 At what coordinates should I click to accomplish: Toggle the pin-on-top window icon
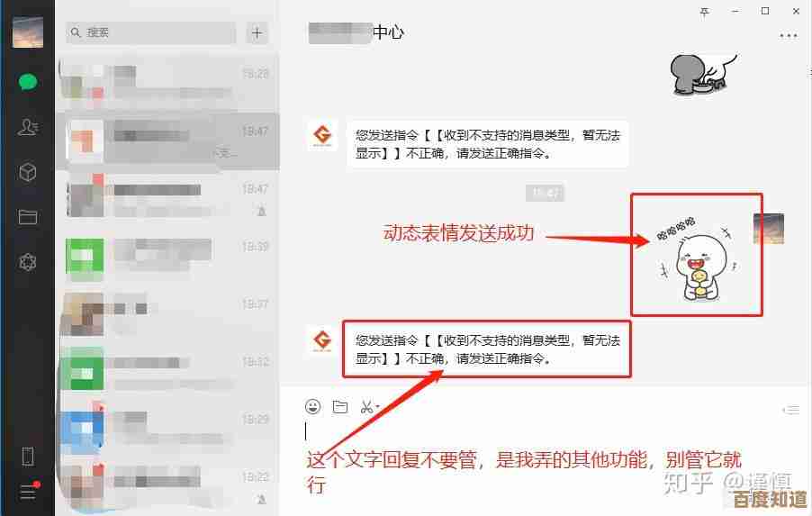point(704,12)
